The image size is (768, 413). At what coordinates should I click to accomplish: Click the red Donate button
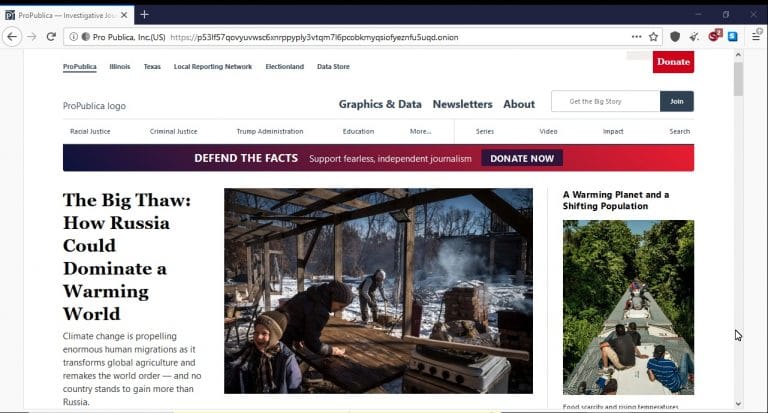pos(673,62)
